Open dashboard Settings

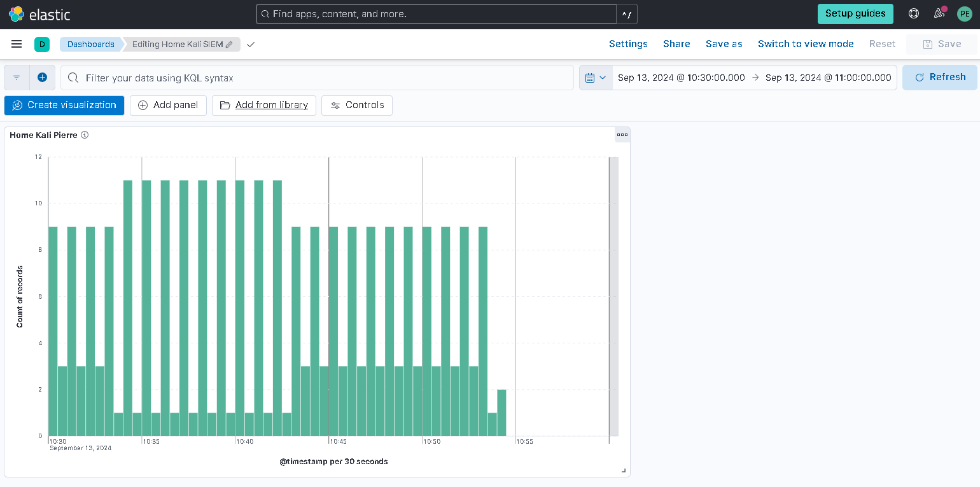[628, 44]
